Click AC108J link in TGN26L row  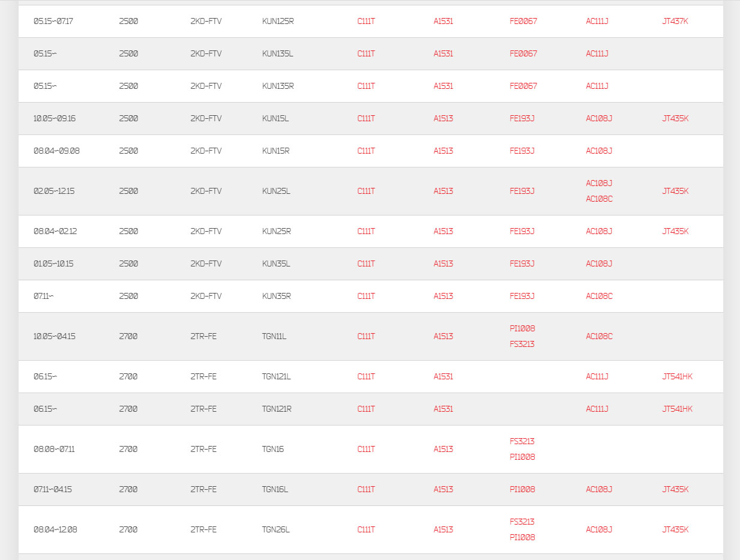(599, 529)
